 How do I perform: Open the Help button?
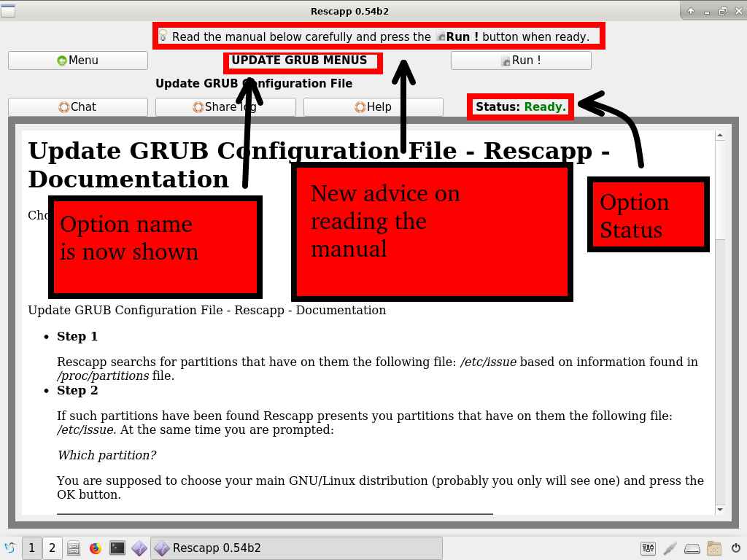click(x=373, y=107)
